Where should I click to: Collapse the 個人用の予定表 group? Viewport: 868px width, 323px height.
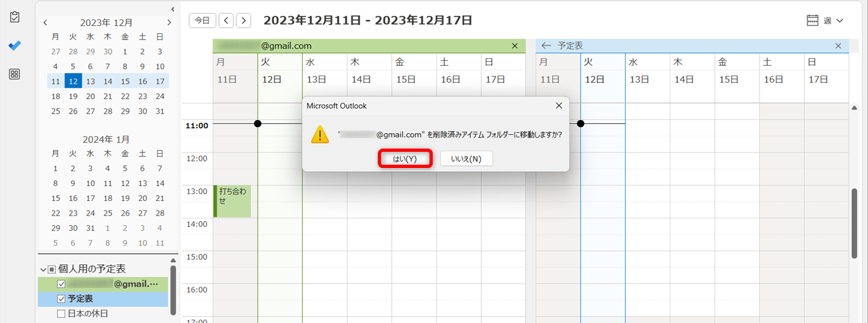click(x=43, y=269)
